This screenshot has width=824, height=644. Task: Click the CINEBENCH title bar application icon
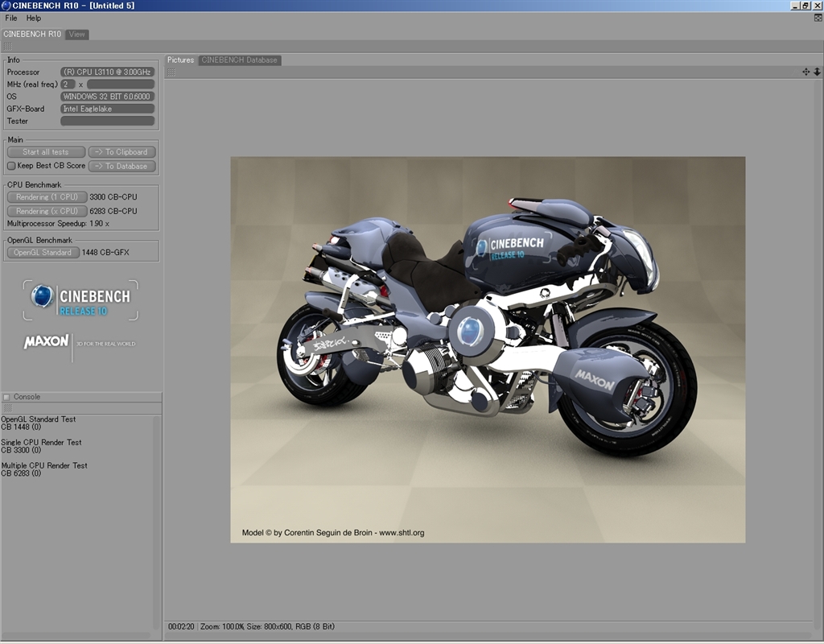click(x=6, y=6)
